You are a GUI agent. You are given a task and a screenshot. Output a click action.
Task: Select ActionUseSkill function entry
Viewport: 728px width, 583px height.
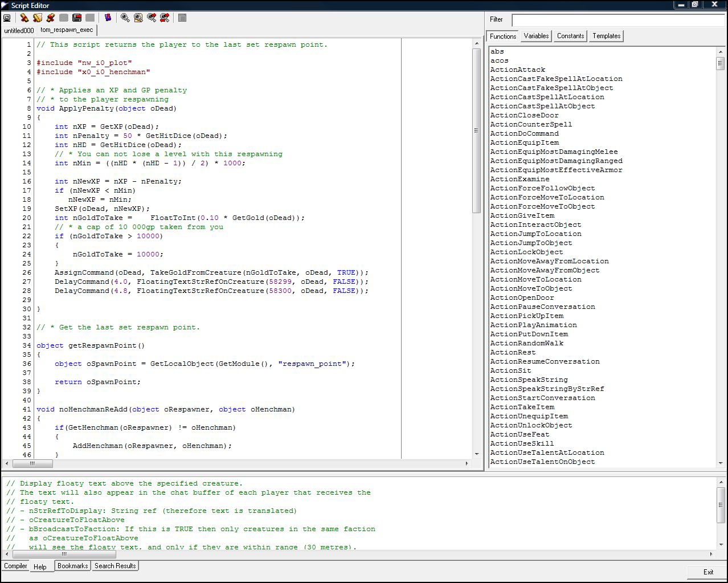522,443
